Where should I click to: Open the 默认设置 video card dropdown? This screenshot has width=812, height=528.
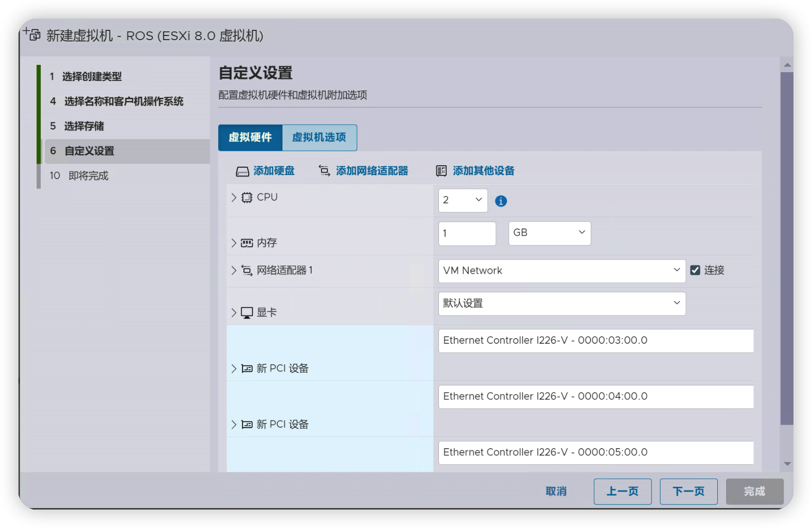pyautogui.click(x=562, y=304)
